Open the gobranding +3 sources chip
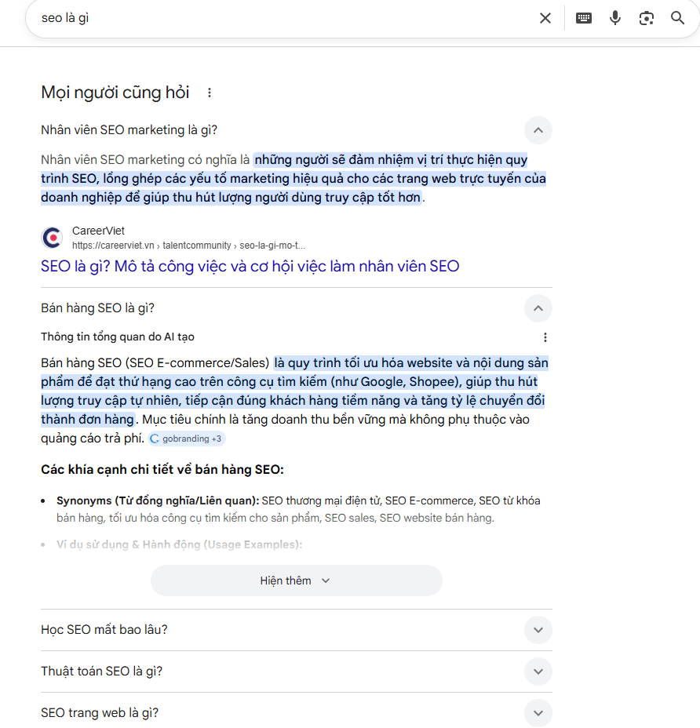 coord(187,439)
